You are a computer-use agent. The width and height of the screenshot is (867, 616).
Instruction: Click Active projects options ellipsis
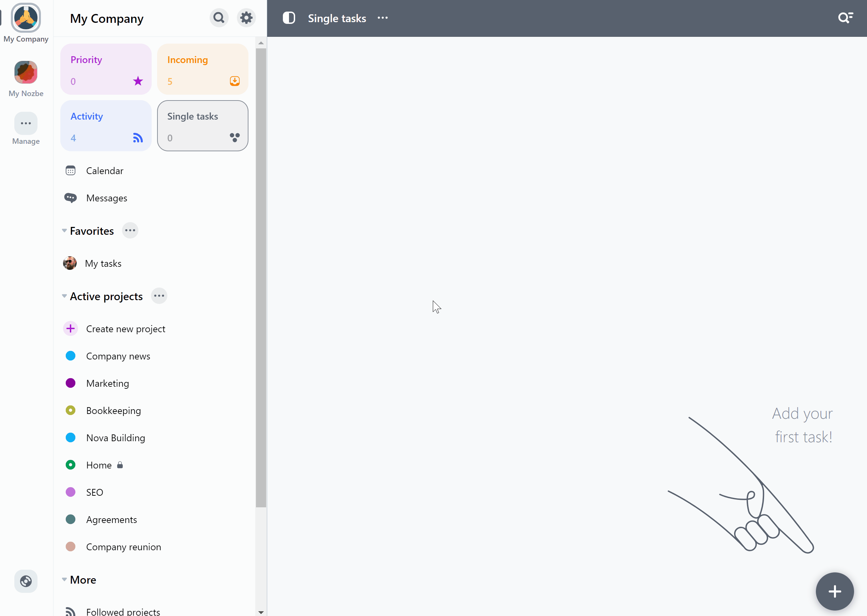(x=158, y=296)
